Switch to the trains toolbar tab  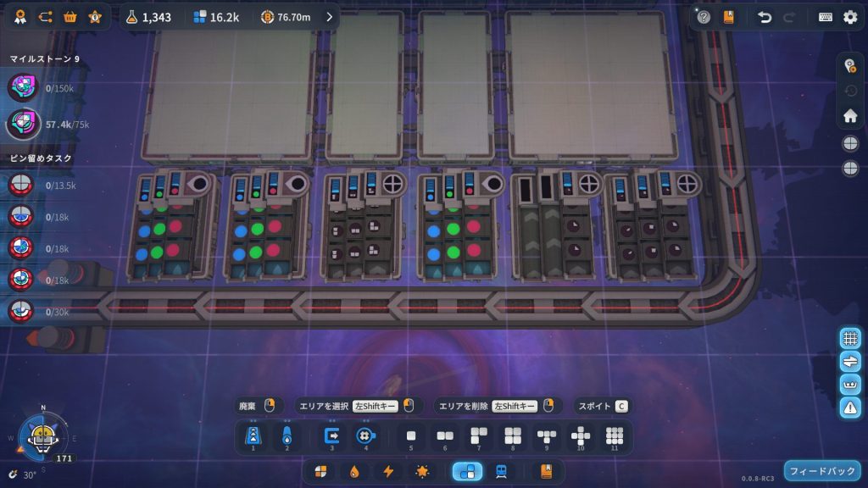[x=501, y=471]
